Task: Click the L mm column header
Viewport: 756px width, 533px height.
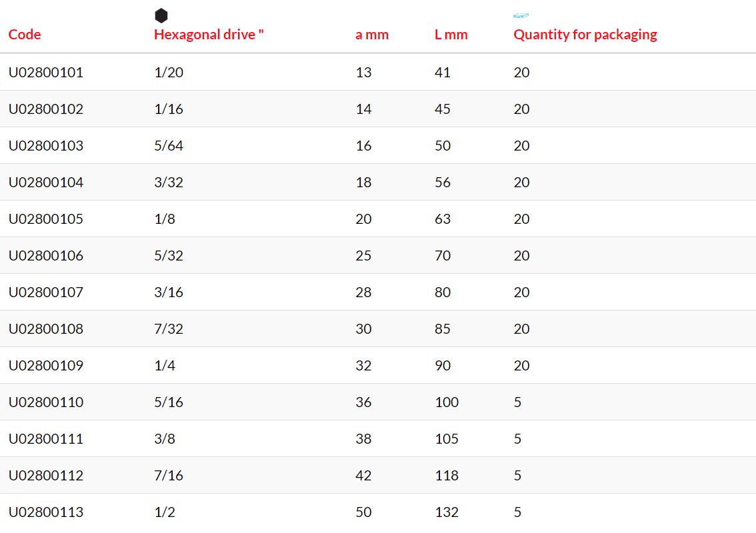Action: point(451,35)
